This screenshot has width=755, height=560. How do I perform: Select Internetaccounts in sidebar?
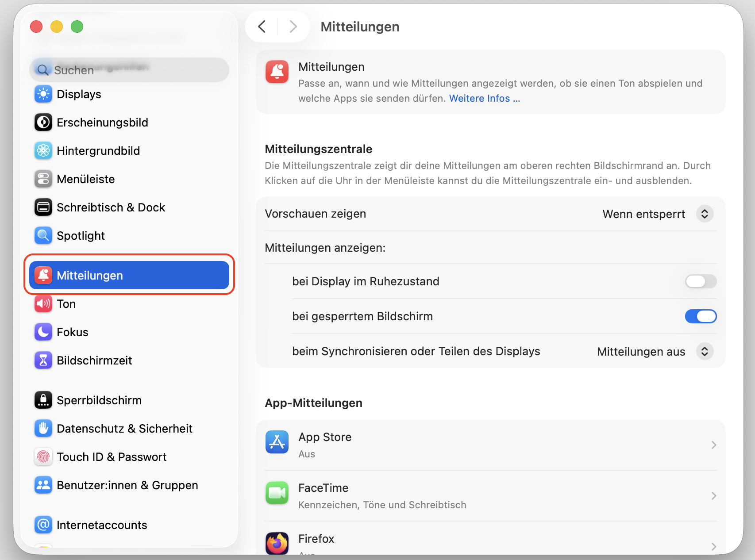[x=129, y=525]
